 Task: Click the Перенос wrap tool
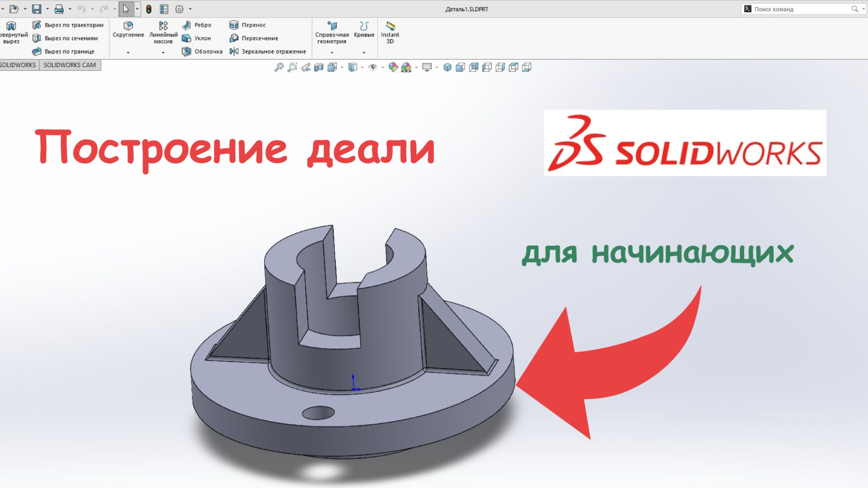pyautogui.click(x=247, y=25)
